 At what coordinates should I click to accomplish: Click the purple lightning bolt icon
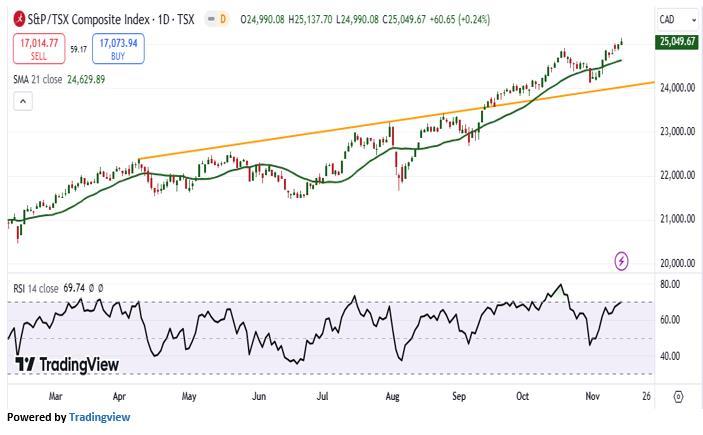pyautogui.click(x=622, y=261)
